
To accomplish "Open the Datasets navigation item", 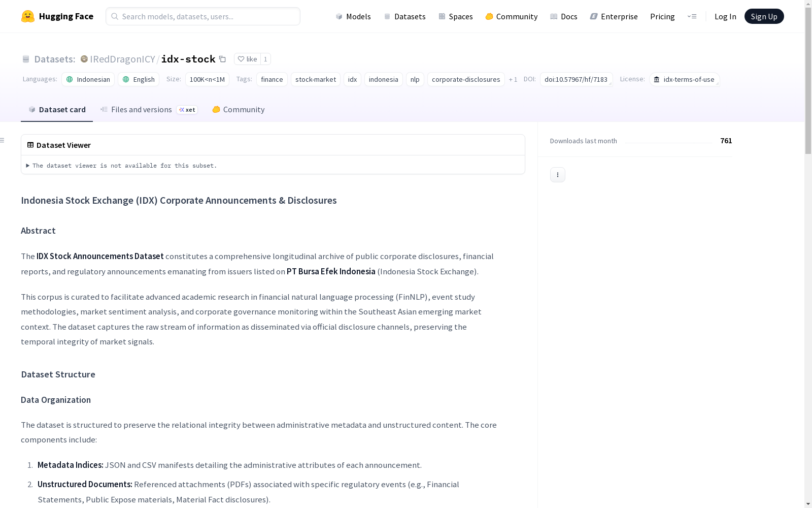I will tap(404, 16).
